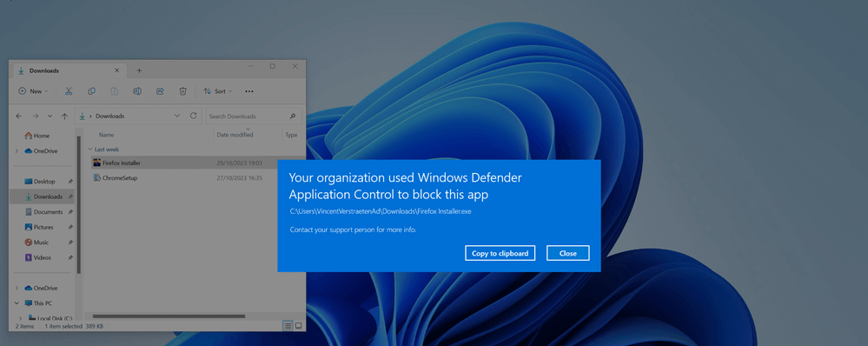Click the Type column header
Image resolution: width=868 pixels, height=346 pixels.
(291, 135)
